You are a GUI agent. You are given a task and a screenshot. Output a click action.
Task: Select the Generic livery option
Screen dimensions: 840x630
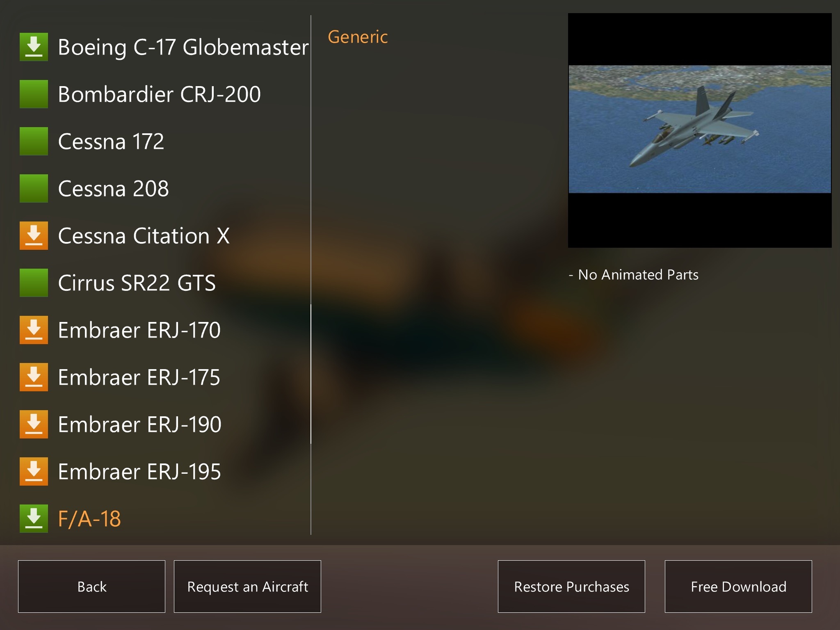[358, 37]
